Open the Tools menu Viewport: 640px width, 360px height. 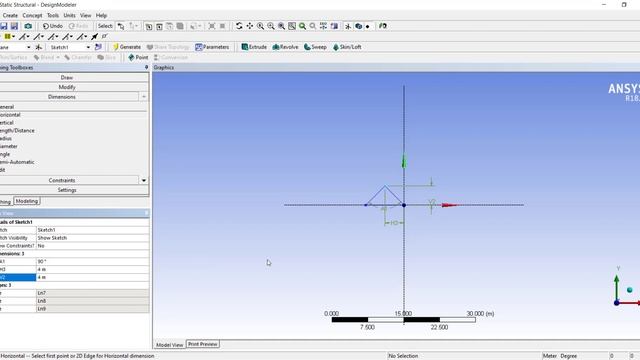[53, 16]
